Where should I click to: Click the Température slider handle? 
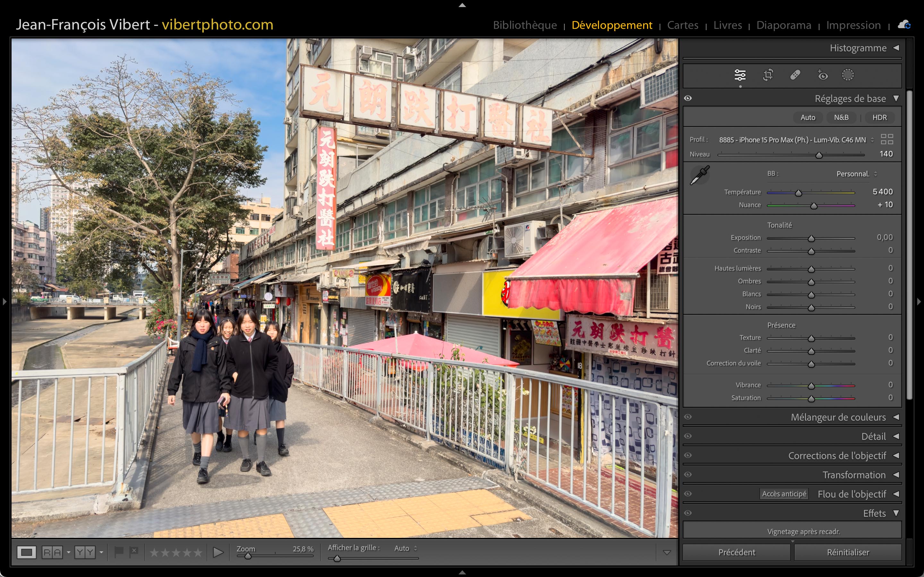(798, 193)
